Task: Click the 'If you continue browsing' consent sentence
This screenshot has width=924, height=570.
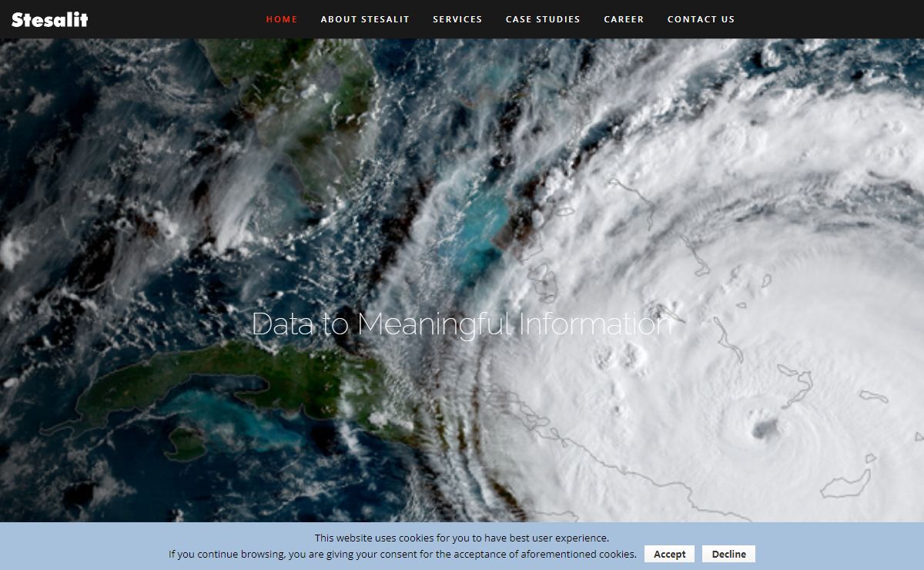Action: 403,554
